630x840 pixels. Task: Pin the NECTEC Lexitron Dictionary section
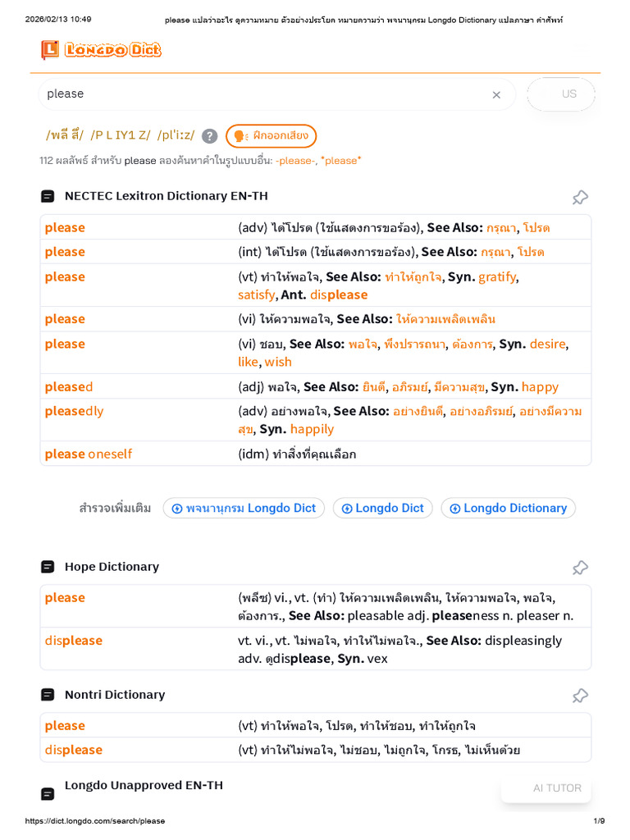tap(580, 197)
